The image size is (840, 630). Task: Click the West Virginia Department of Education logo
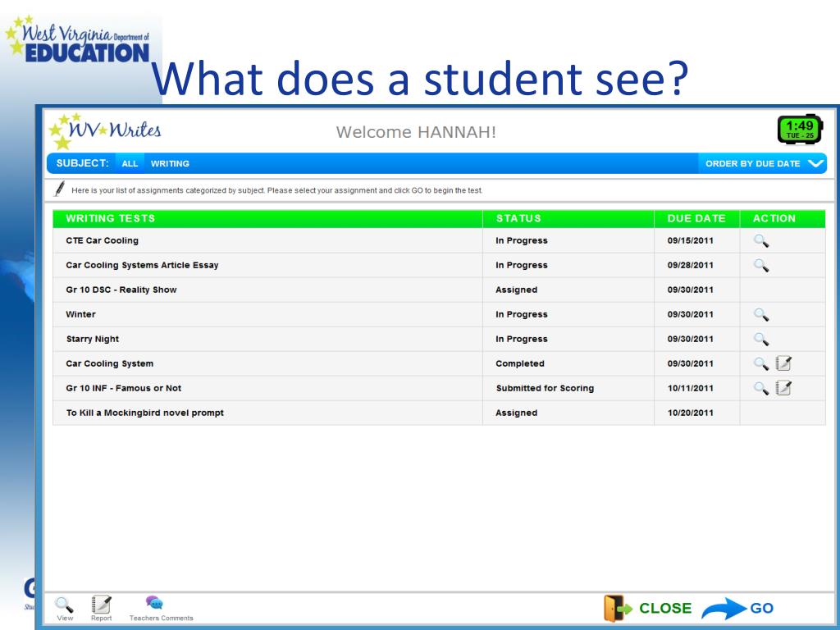pyautogui.click(x=78, y=39)
